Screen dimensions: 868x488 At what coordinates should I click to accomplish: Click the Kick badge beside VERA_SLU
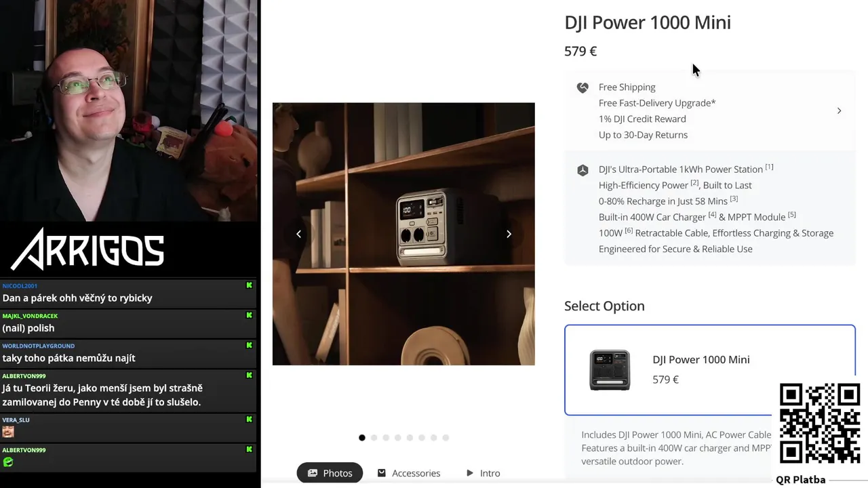coord(249,420)
